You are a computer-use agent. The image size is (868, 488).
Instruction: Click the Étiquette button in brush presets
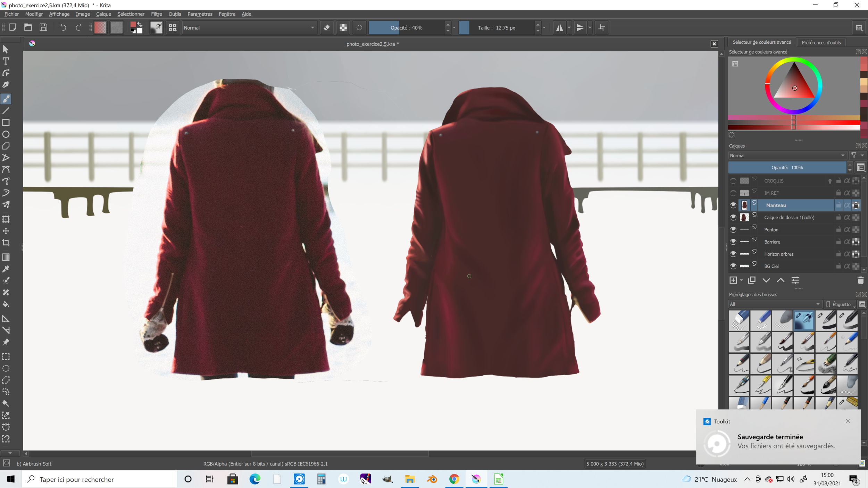(x=841, y=304)
